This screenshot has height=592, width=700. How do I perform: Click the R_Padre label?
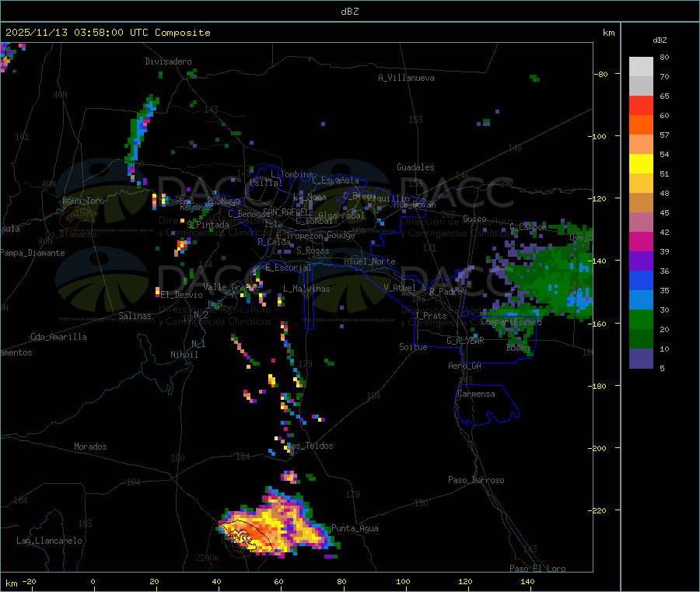pos(446,292)
